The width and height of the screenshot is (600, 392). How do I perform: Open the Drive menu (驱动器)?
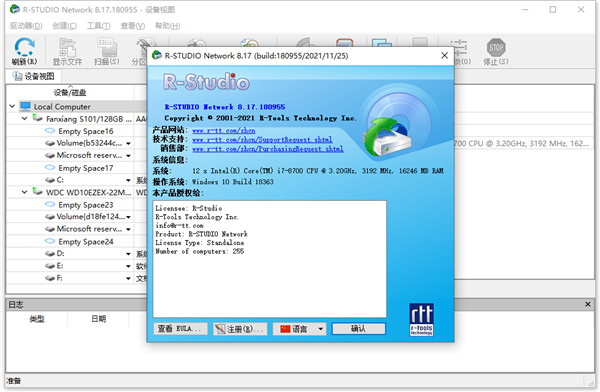[26, 26]
